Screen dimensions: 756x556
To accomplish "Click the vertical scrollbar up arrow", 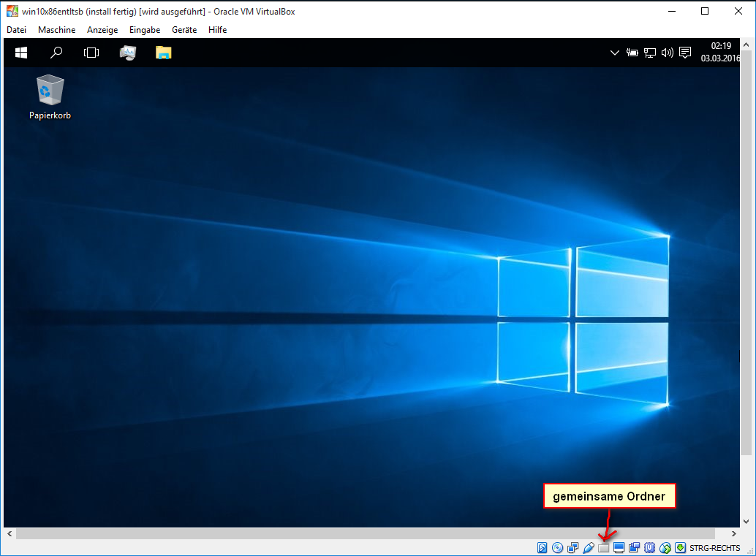I will (746, 45).
